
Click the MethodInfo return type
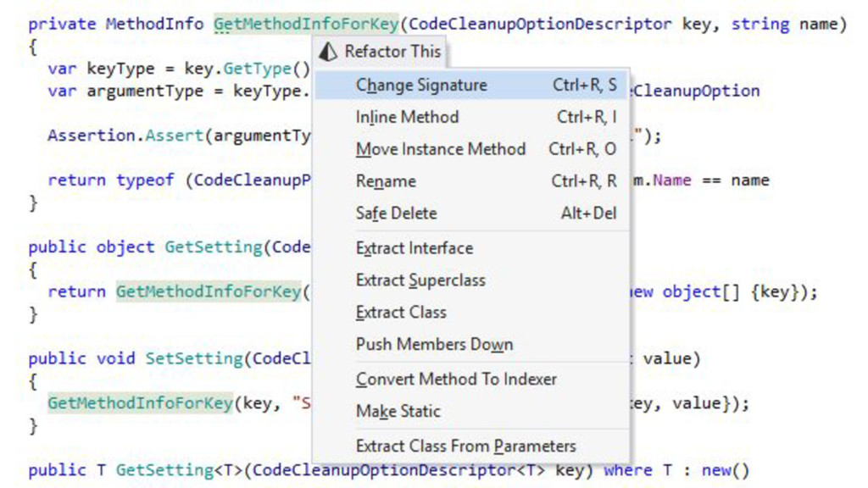tap(154, 24)
